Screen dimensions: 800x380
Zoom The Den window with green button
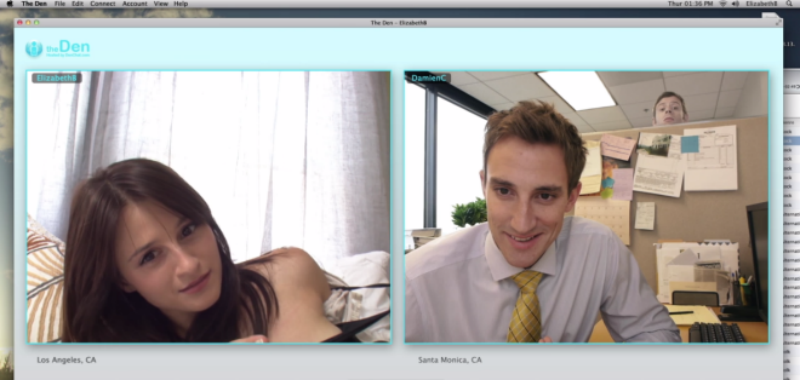point(36,22)
